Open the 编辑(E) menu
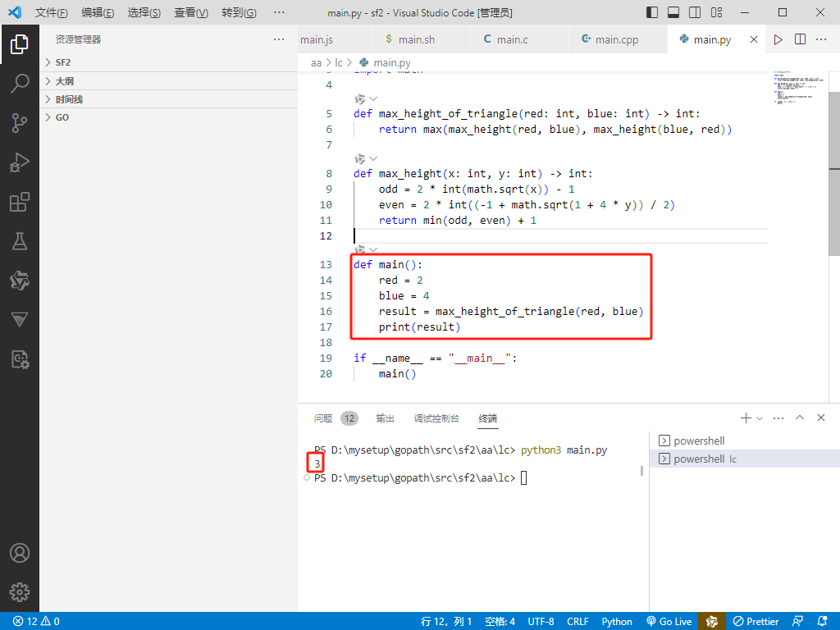 98,12
